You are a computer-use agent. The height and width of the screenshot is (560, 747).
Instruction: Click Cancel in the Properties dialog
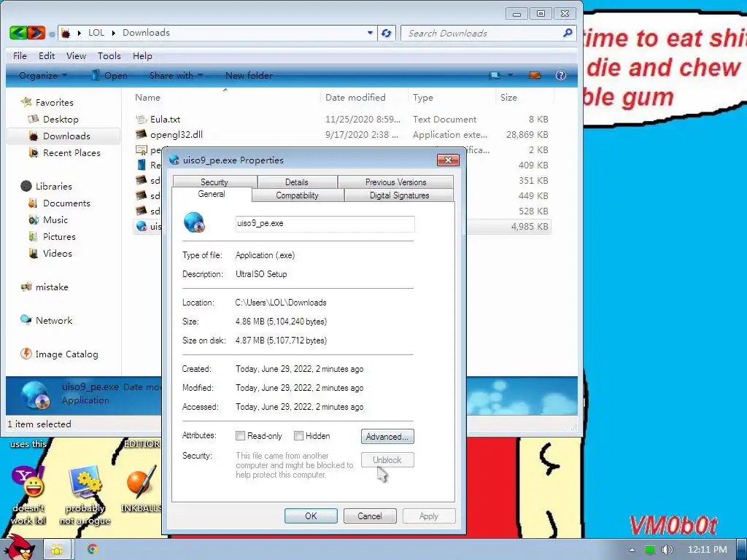pos(370,516)
